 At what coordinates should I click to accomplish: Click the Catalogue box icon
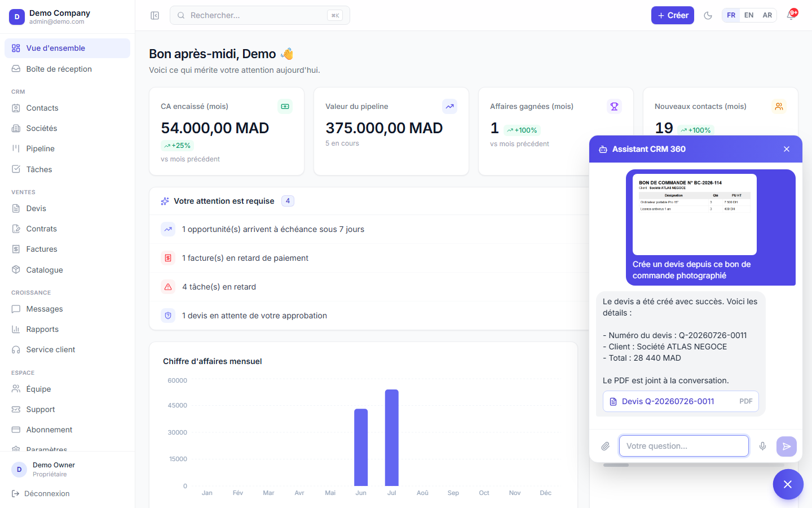tap(16, 270)
